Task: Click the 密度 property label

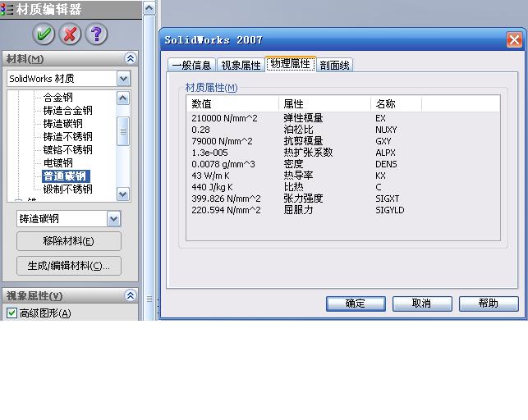Action: coord(293,164)
